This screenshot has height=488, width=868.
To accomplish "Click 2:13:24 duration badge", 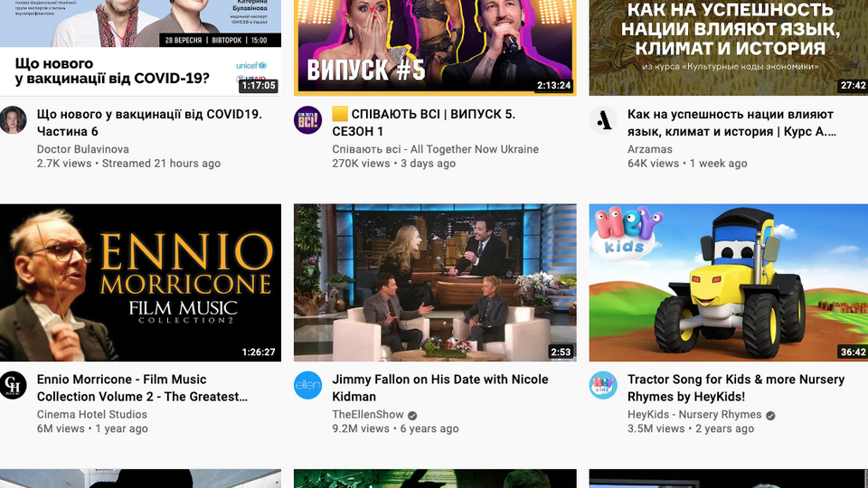I will (x=553, y=86).
